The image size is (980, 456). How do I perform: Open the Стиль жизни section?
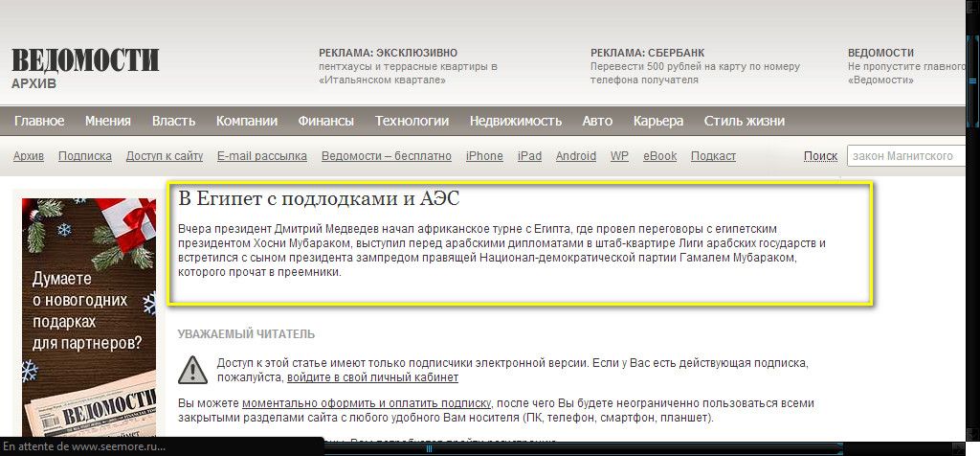coord(745,122)
